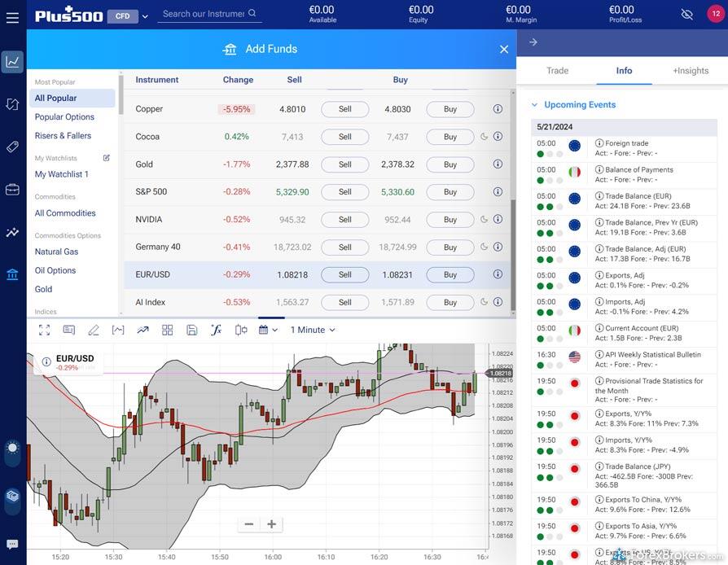The height and width of the screenshot is (565, 728).
Task: Toggle the multi-chart grid layout
Action: point(167,330)
